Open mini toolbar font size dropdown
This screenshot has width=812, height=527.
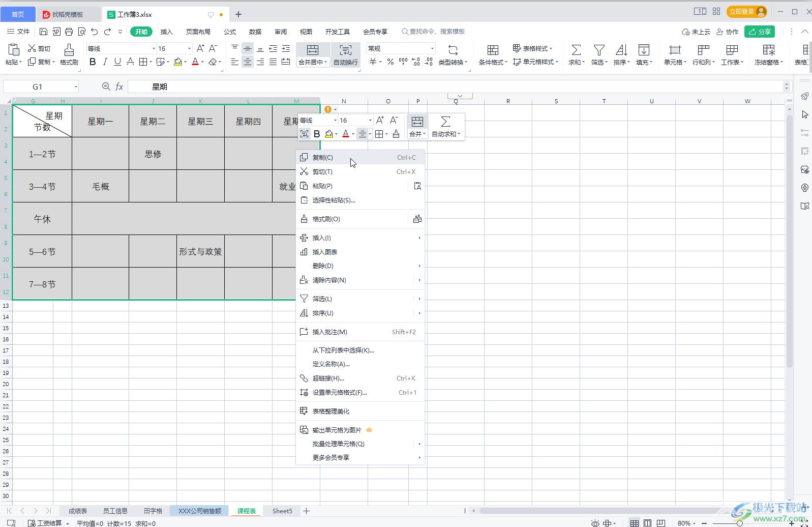tap(370, 120)
